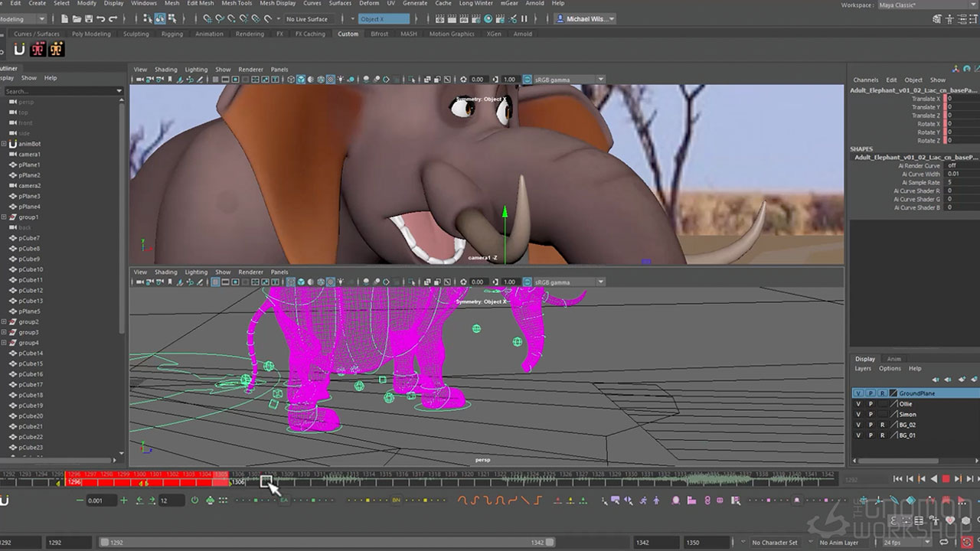Viewport: 980px width, 551px height.
Task: Jump to the start of playback range
Action: 898,479
